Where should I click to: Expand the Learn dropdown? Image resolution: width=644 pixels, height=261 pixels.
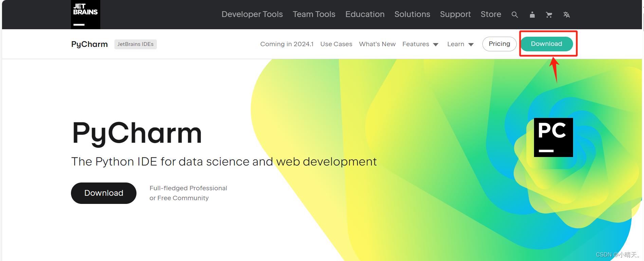tap(460, 44)
